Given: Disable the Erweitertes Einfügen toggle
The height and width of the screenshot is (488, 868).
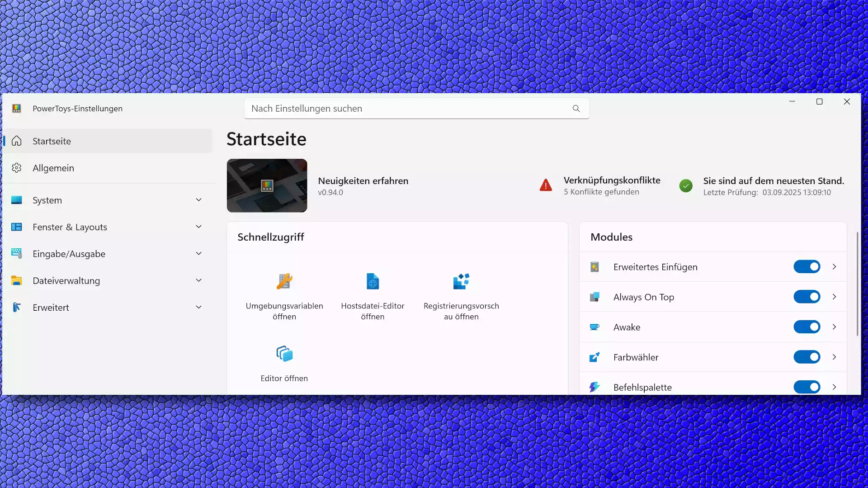Looking at the screenshot, I should pos(807,267).
